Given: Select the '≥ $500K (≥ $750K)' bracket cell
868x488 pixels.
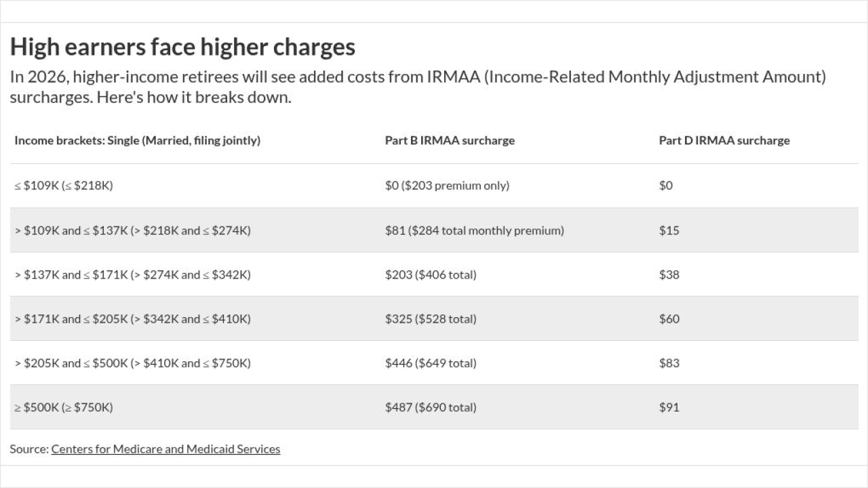Looking at the screenshot, I should [x=64, y=407].
